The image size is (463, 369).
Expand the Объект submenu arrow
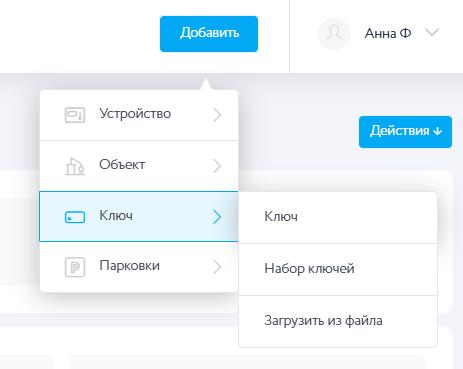[217, 166]
